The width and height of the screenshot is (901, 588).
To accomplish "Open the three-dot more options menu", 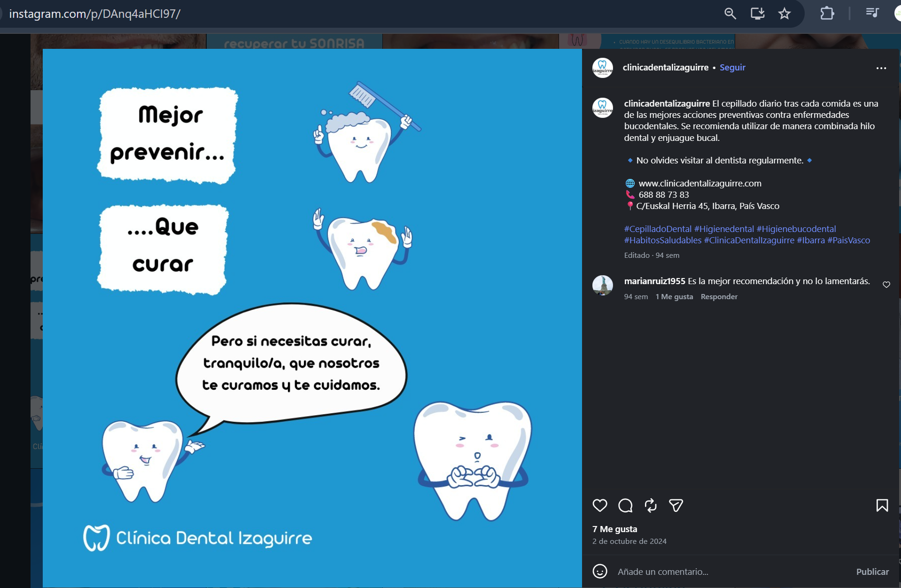I will pyautogui.click(x=881, y=68).
